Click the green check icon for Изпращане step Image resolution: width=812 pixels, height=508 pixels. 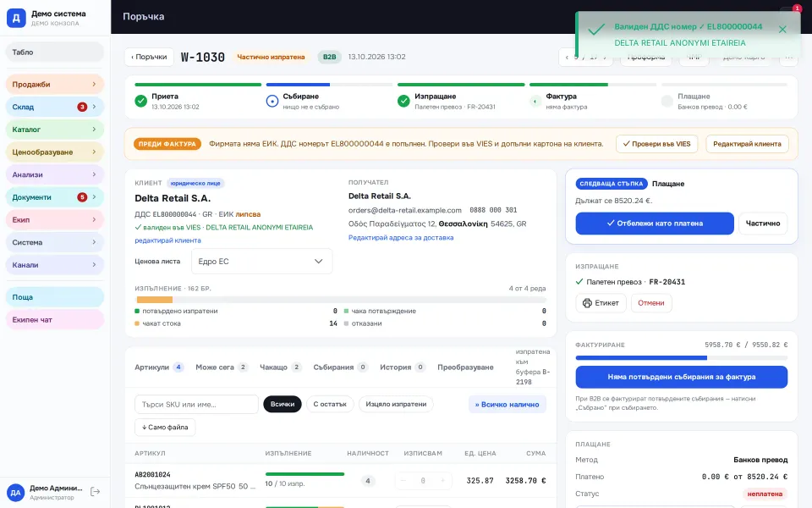tap(404, 101)
